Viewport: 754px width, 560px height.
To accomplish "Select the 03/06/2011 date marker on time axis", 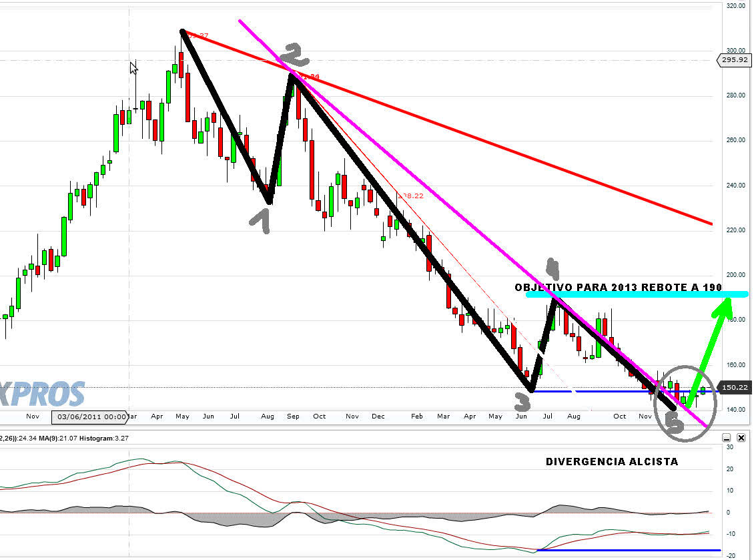I will click(x=91, y=416).
